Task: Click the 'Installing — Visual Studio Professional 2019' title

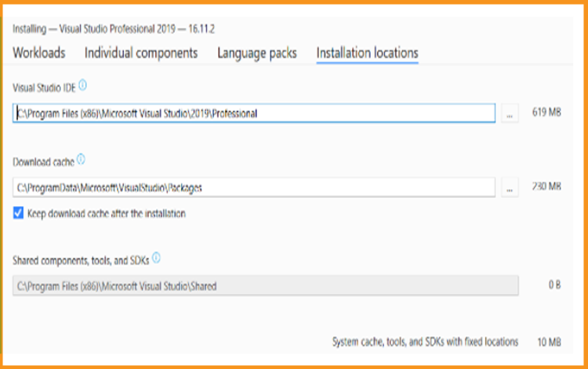Action: click(114, 29)
